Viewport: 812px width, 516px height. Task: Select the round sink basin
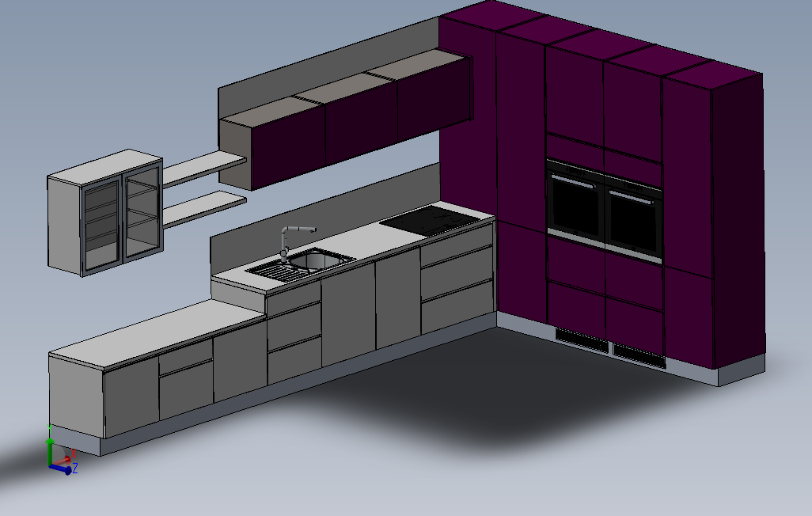[314, 260]
